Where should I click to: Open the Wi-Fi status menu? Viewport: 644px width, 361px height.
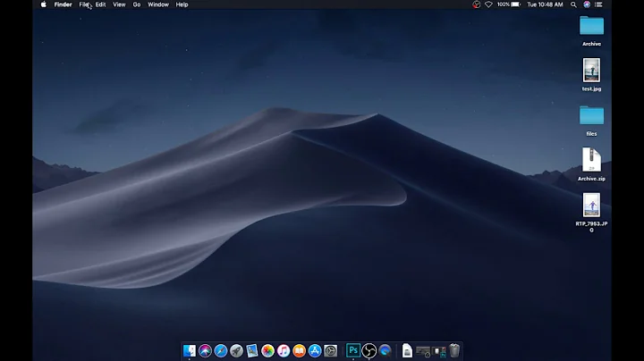click(x=488, y=4)
